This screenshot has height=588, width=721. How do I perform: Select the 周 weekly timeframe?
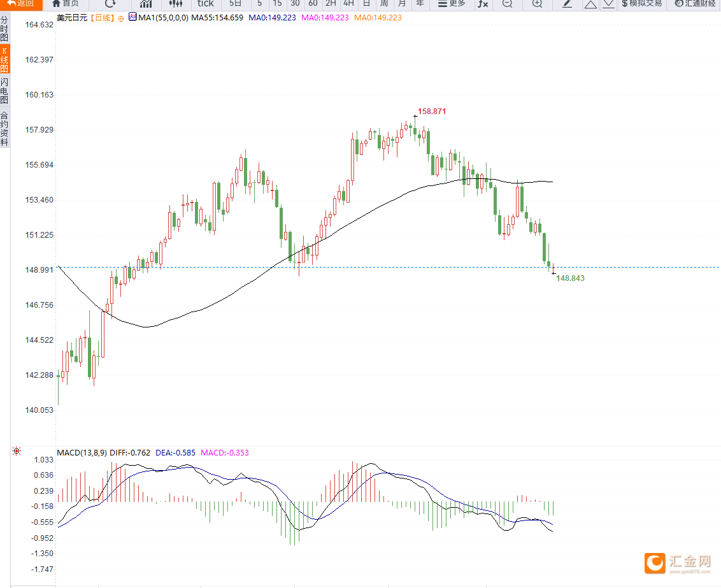[385, 4]
